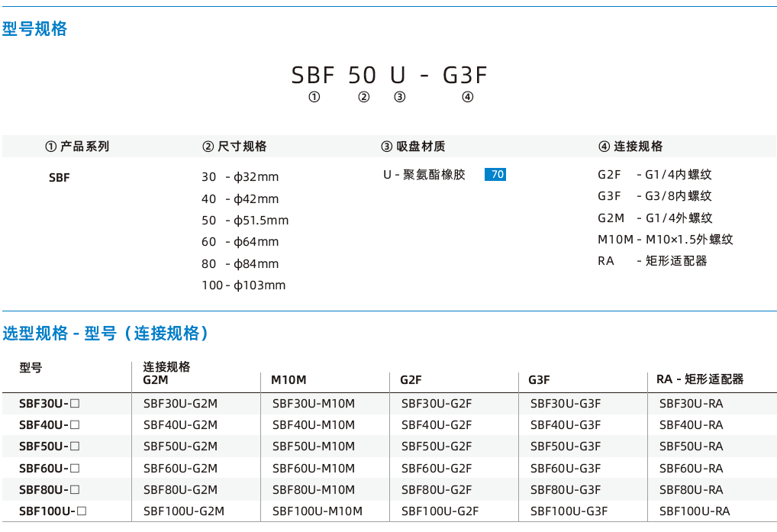Click the 60 - φ64mm size entry

click(x=240, y=242)
